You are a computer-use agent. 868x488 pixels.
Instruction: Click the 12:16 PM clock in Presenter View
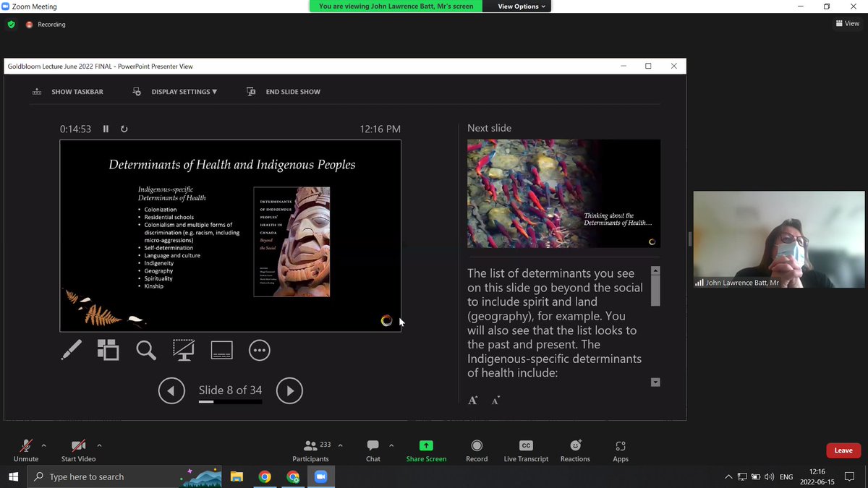click(380, 129)
